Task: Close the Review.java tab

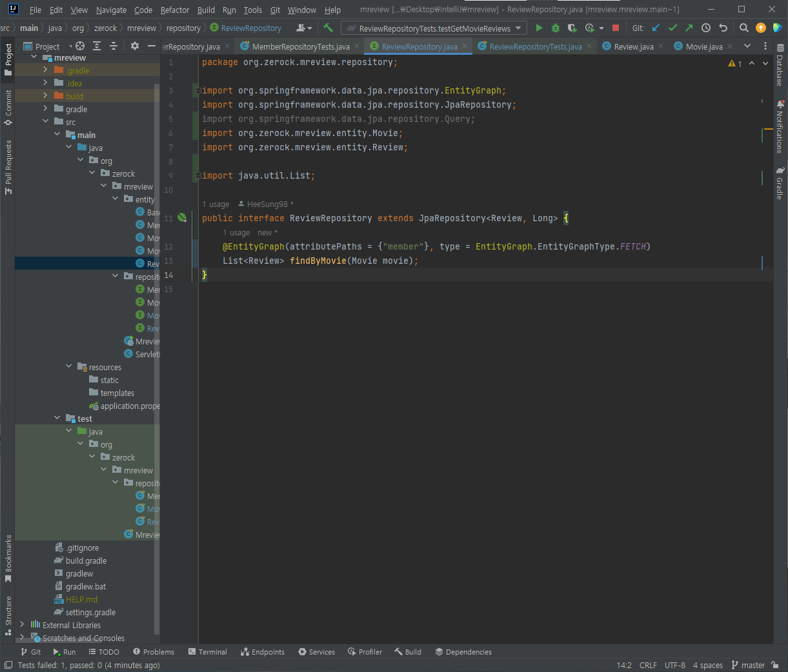Action: tap(660, 46)
